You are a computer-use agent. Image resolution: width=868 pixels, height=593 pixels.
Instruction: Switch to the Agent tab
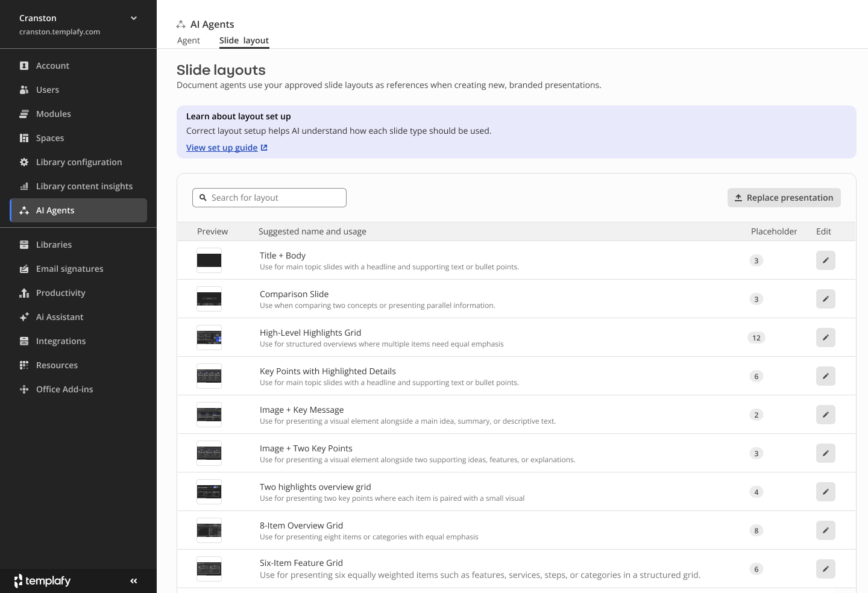click(x=189, y=40)
